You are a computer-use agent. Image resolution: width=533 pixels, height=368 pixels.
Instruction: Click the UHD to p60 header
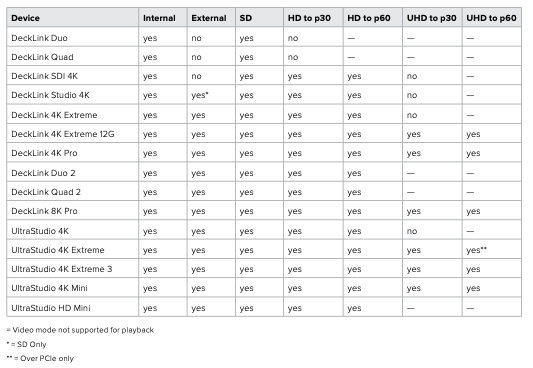(x=491, y=18)
